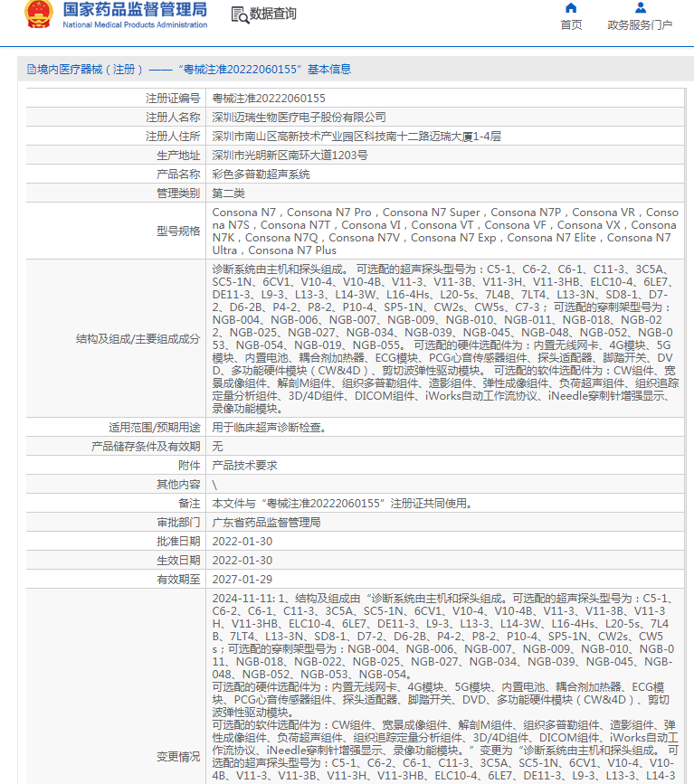Click the 型号规格 label
This screenshot has width=694, height=784.
[x=178, y=231]
